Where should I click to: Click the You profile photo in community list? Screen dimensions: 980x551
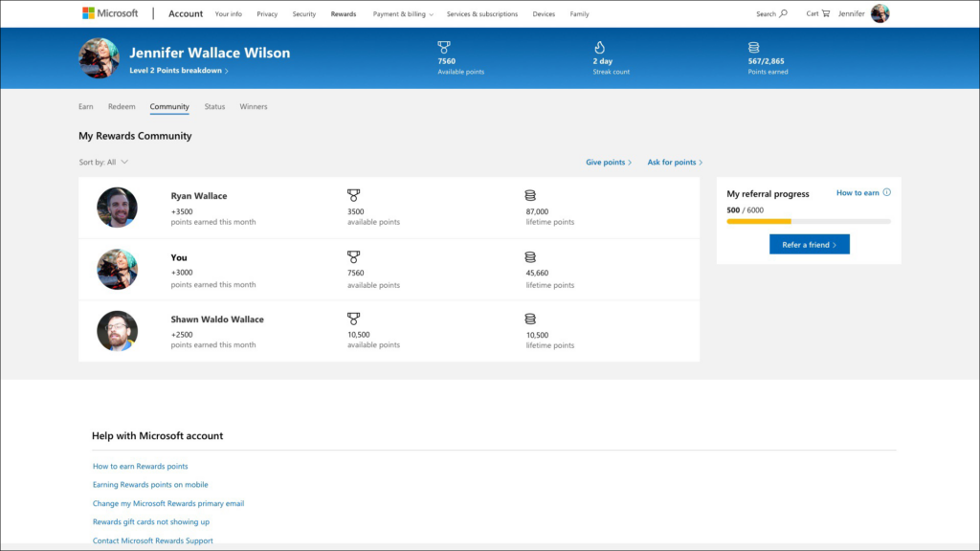[x=117, y=269]
